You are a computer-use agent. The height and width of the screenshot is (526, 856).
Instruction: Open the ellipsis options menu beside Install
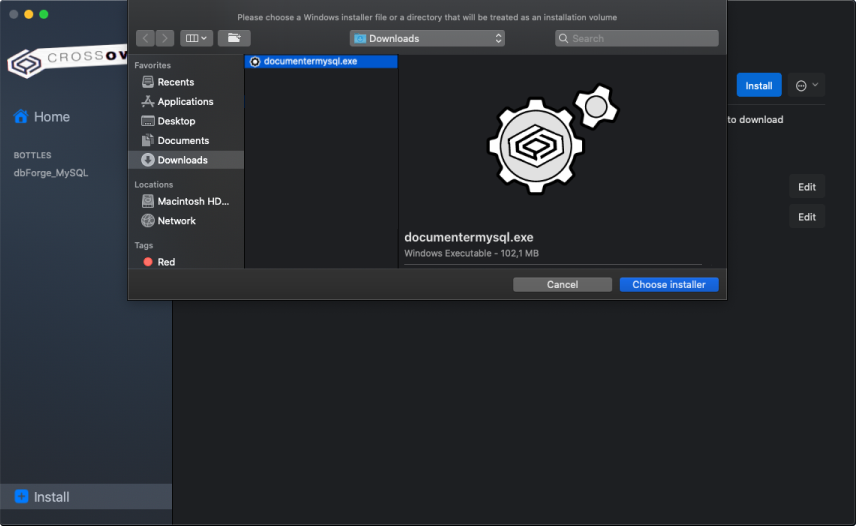coord(806,85)
